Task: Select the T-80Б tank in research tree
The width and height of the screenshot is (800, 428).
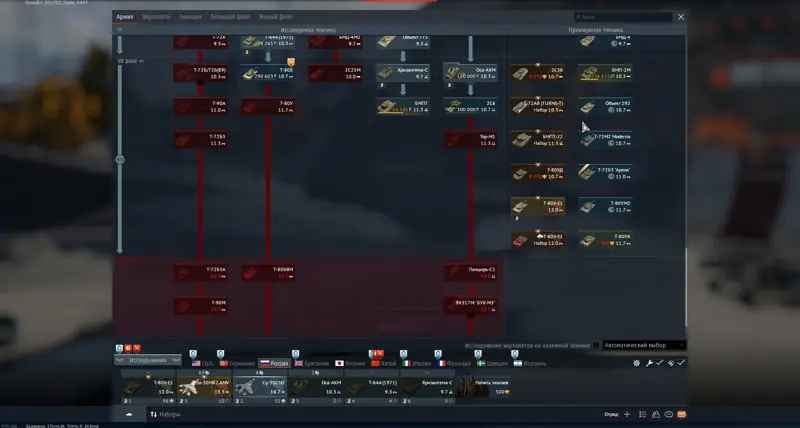Action: (x=268, y=73)
